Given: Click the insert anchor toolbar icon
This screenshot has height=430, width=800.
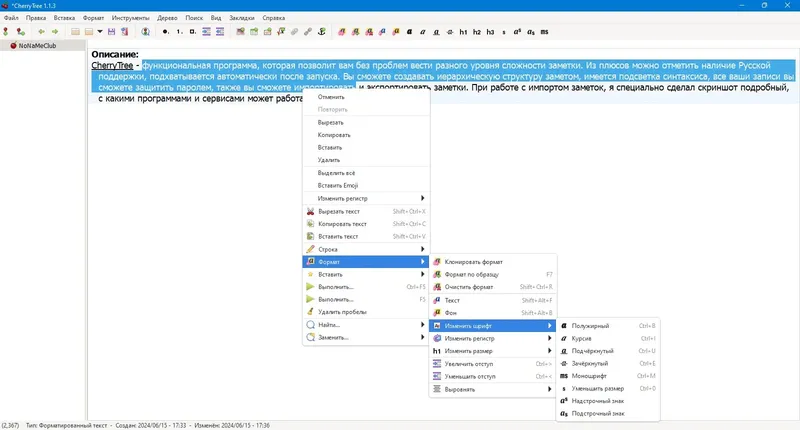Looking at the screenshot, I should [321, 32].
